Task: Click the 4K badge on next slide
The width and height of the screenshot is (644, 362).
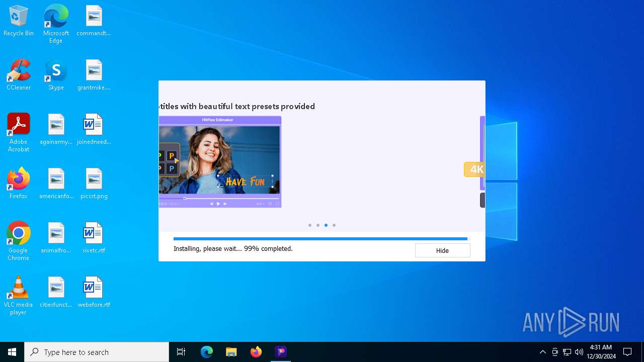Action: [474, 169]
